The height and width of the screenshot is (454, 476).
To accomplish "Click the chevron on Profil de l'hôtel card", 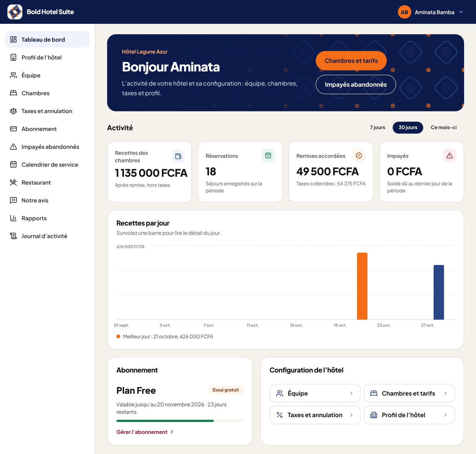I will click(446, 415).
